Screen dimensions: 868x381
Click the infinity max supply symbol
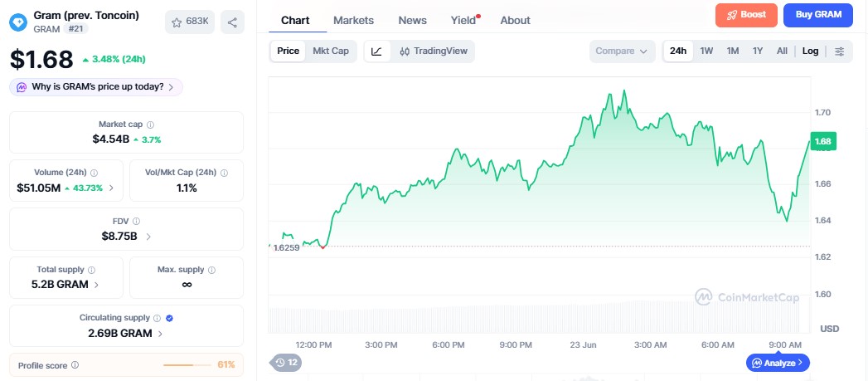(x=187, y=285)
